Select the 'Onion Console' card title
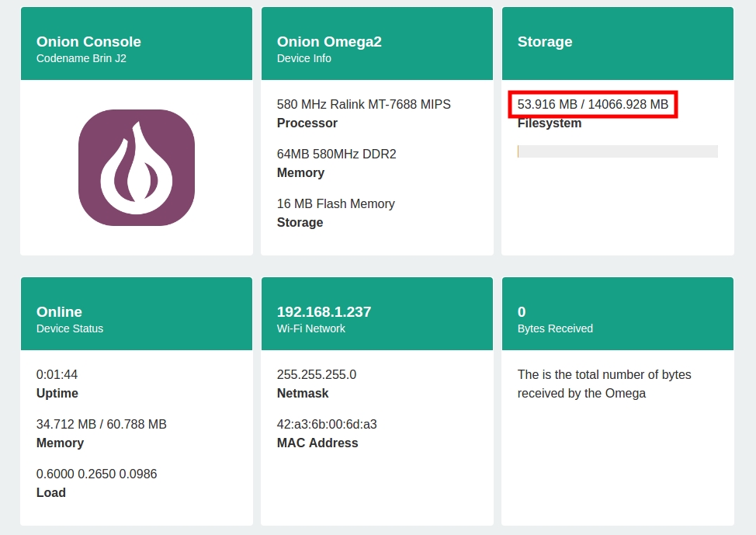This screenshot has width=756, height=535. coord(88,41)
